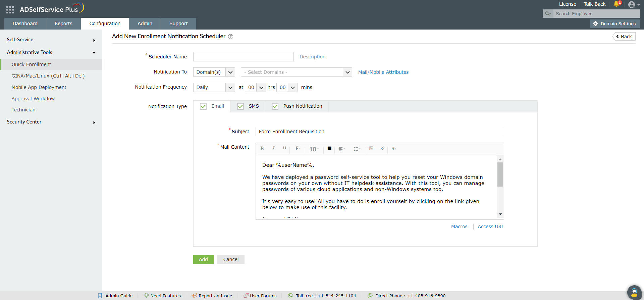Expand the Self-Service sidebar section
The width and height of the screenshot is (644, 300).
click(51, 40)
